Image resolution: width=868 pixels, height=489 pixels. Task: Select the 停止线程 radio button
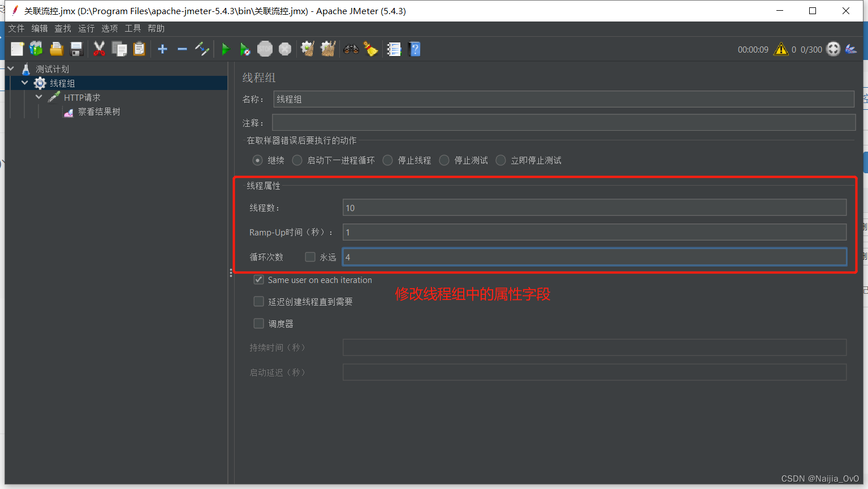point(387,160)
